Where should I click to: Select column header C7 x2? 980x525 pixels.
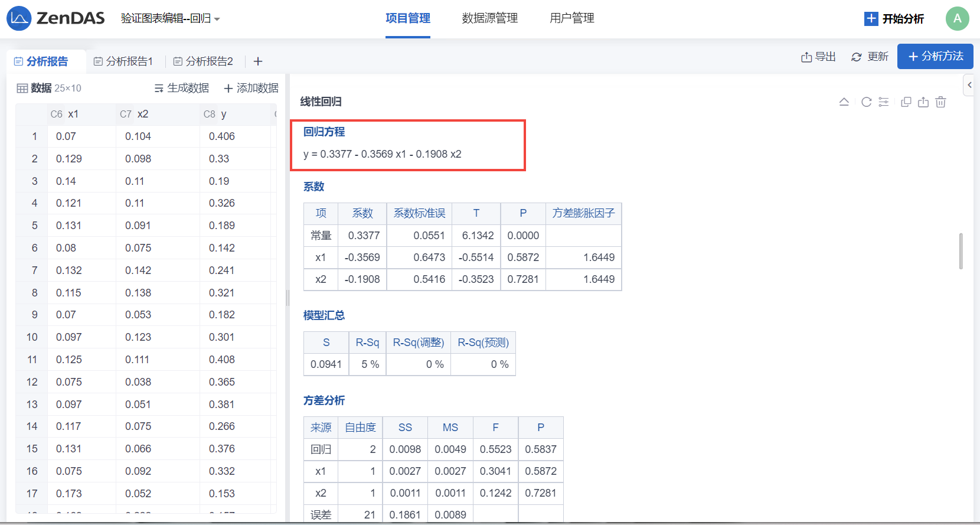click(158, 114)
